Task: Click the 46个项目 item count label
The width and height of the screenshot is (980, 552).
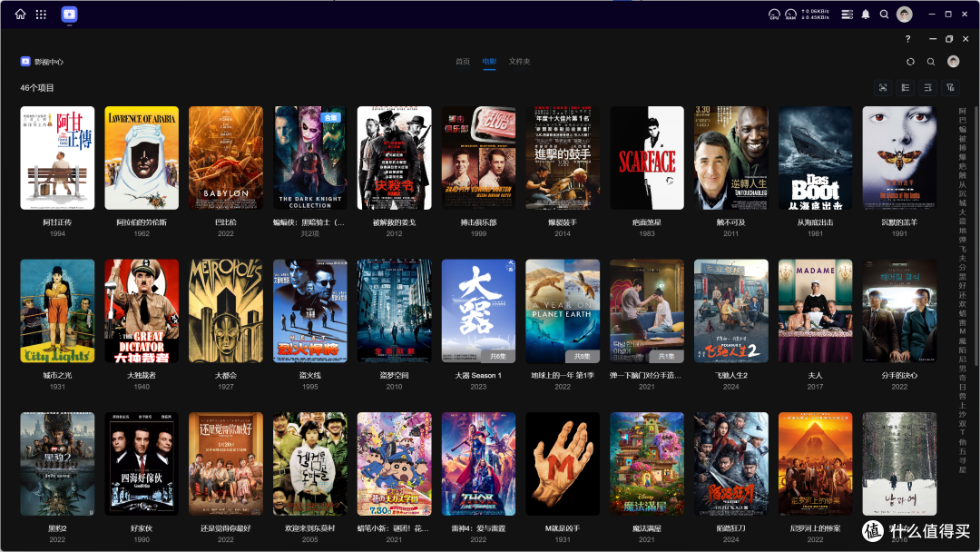Action: click(x=37, y=87)
